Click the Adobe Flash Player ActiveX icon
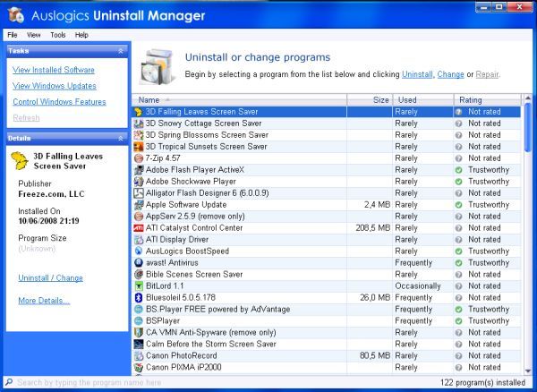 tap(138, 170)
